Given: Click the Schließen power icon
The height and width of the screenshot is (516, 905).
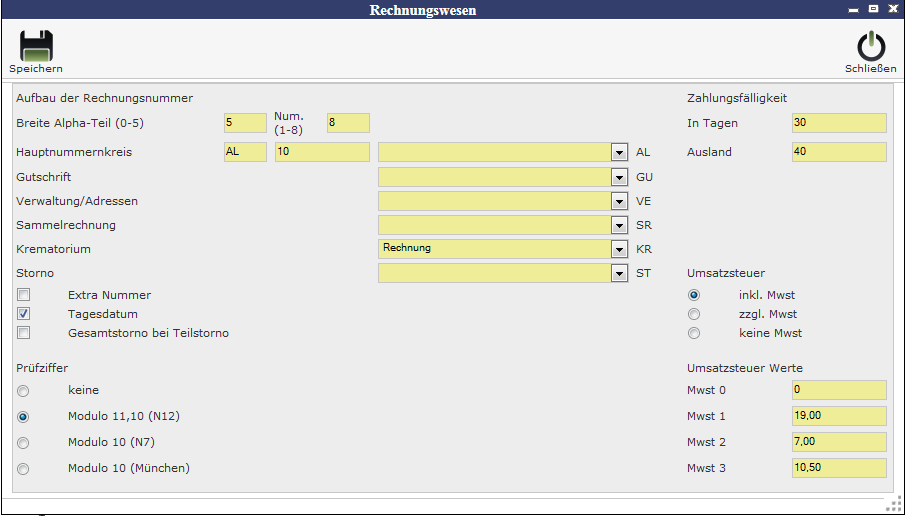Looking at the screenshot, I should tap(870, 47).
